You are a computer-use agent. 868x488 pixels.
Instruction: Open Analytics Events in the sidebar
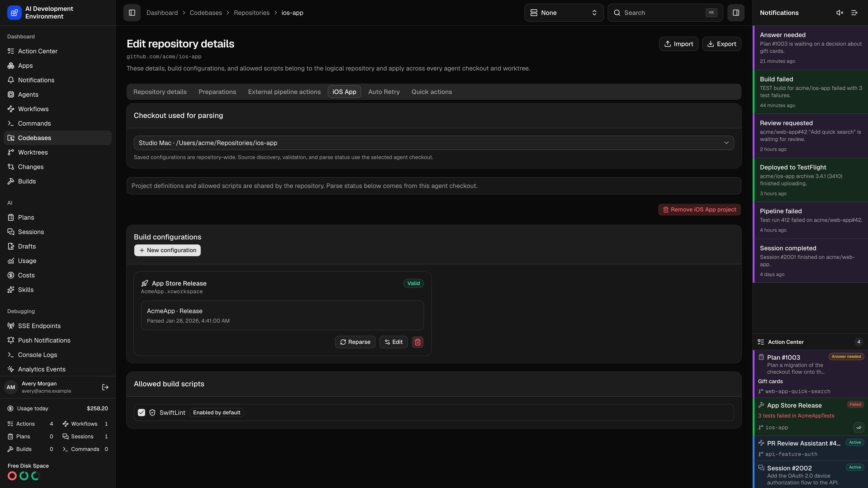click(58, 369)
